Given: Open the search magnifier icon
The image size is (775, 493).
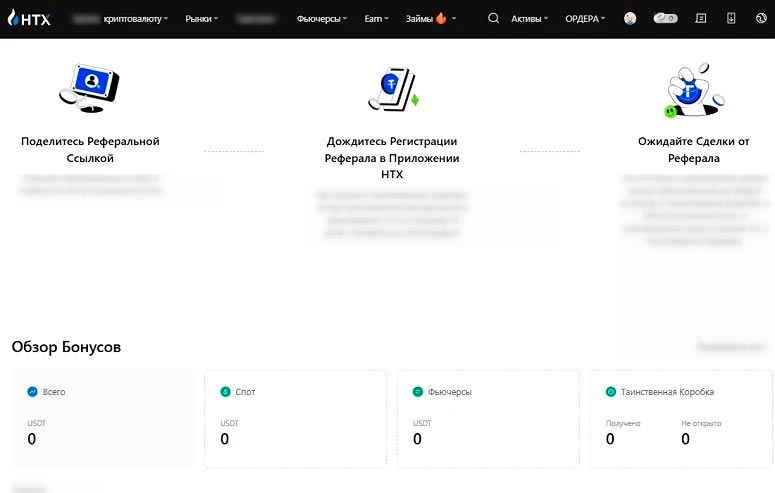Looking at the screenshot, I should pyautogui.click(x=493, y=18).
